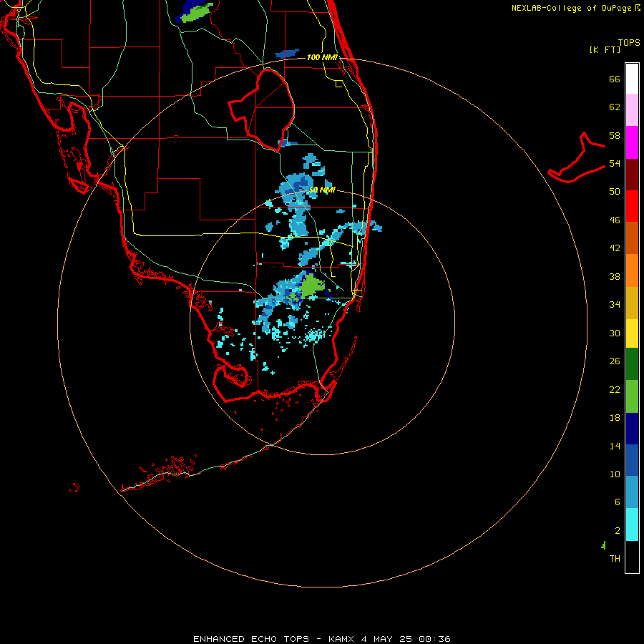Click the '54' legend value
644x644 pixels.
(615, 163)
